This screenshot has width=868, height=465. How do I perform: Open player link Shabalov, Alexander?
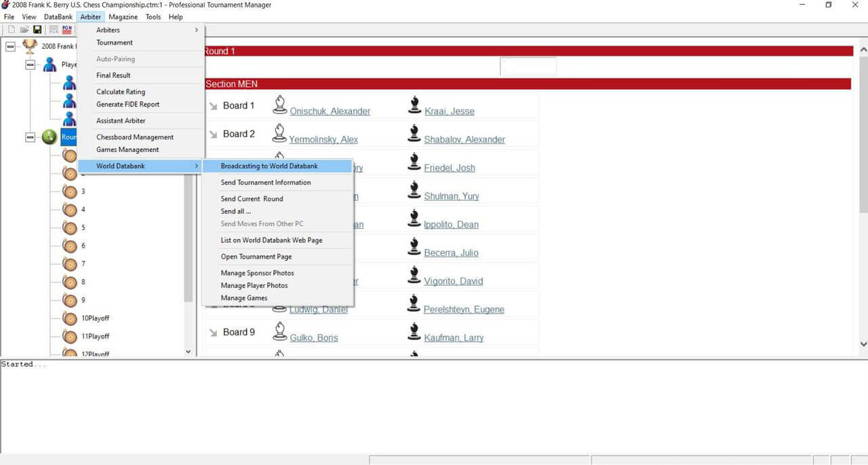pyautogui.click(x=465, y=140)
